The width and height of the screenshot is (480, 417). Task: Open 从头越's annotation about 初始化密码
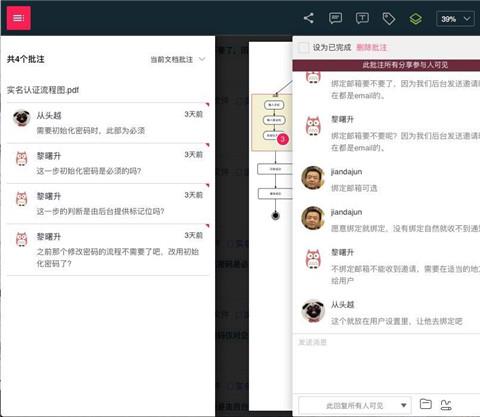[108, 123]
